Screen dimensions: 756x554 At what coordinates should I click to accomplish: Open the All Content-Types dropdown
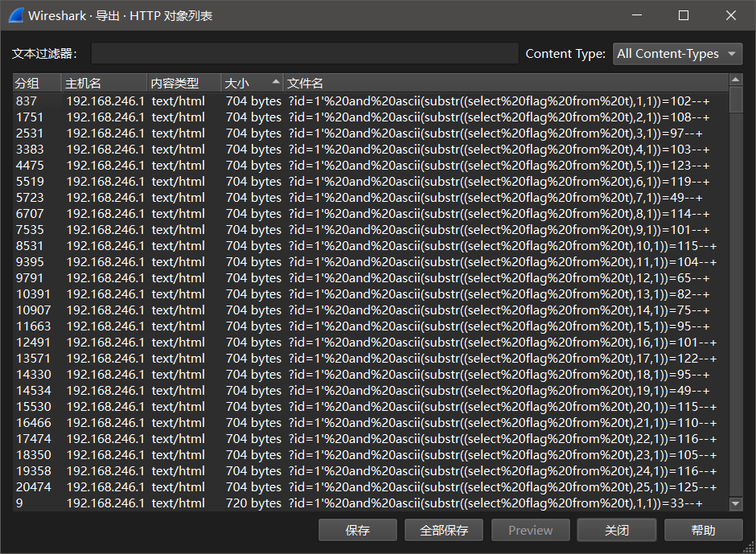point(677,54)
